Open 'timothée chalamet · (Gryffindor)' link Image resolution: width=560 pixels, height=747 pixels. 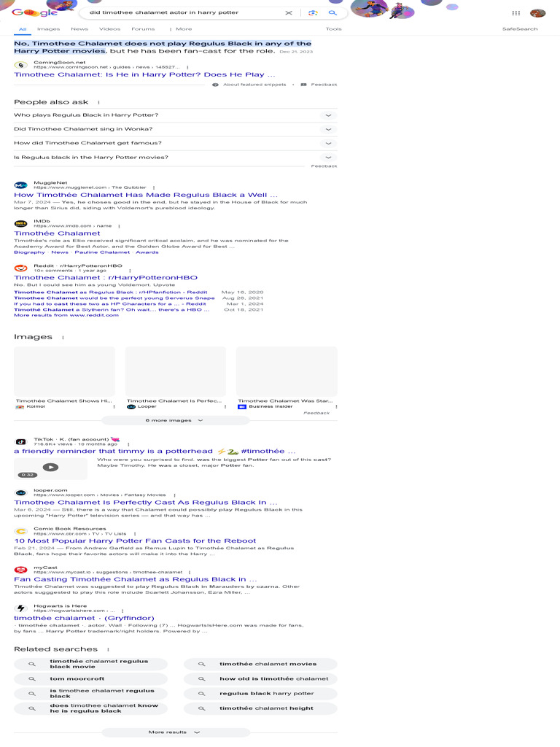pos(85,619)
